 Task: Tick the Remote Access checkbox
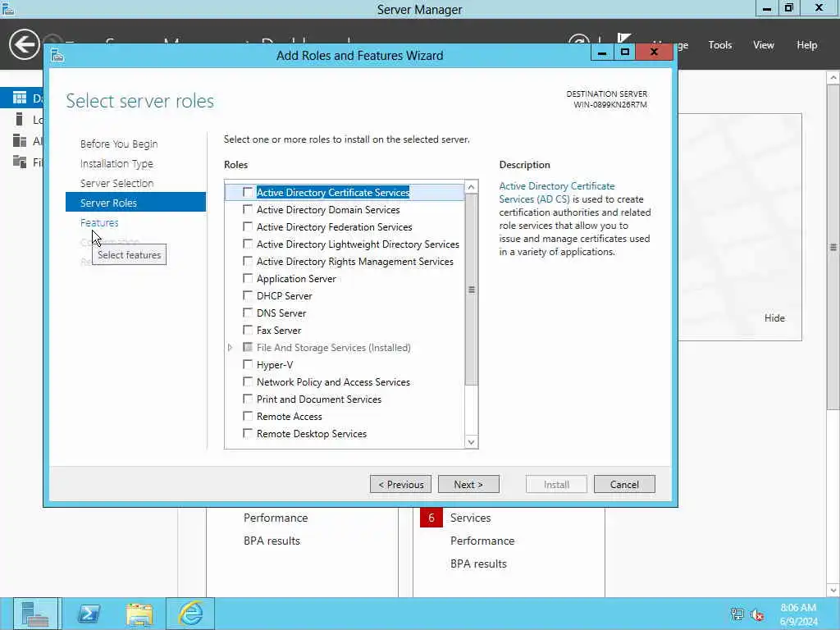[x=248, y=416]
